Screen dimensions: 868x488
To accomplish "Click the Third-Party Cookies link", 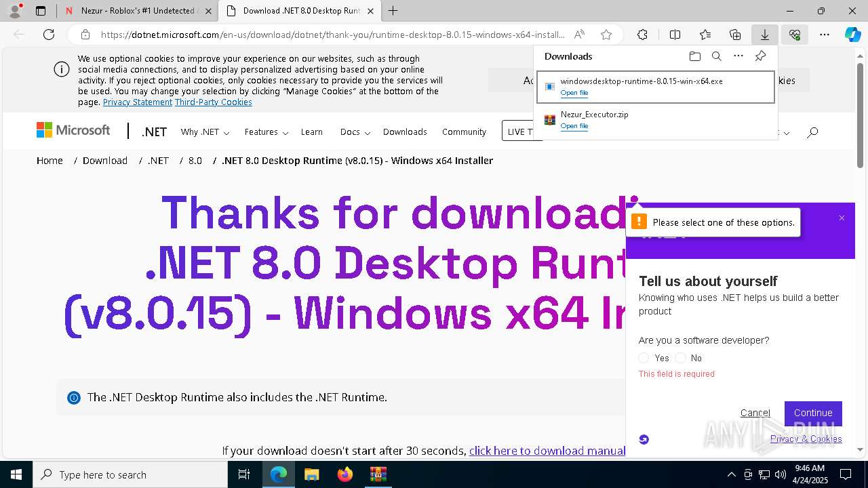I will click(214, 102).
